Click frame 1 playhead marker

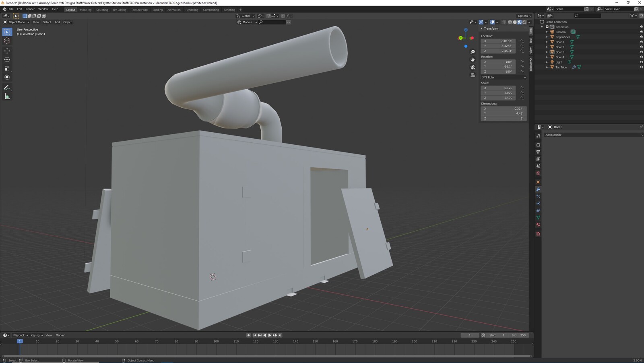click(x=19, y=341)
